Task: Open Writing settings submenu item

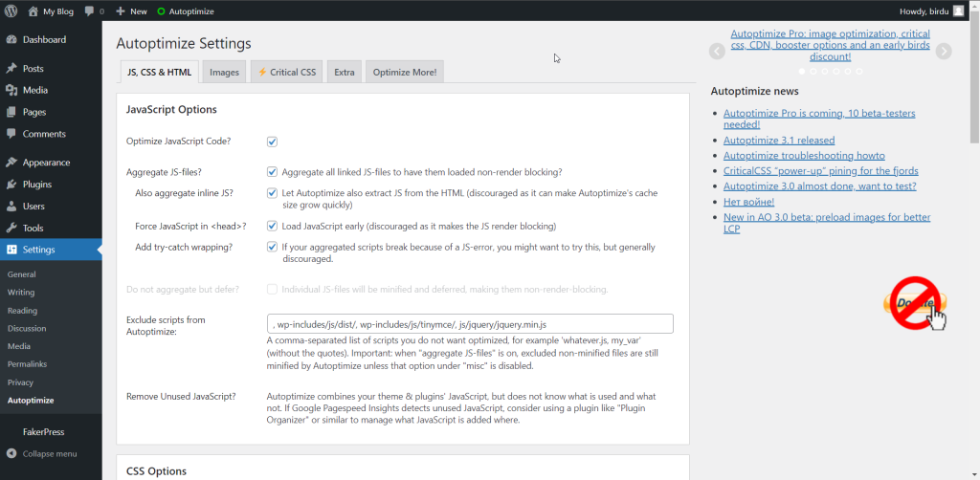Action: pos(21,293)
